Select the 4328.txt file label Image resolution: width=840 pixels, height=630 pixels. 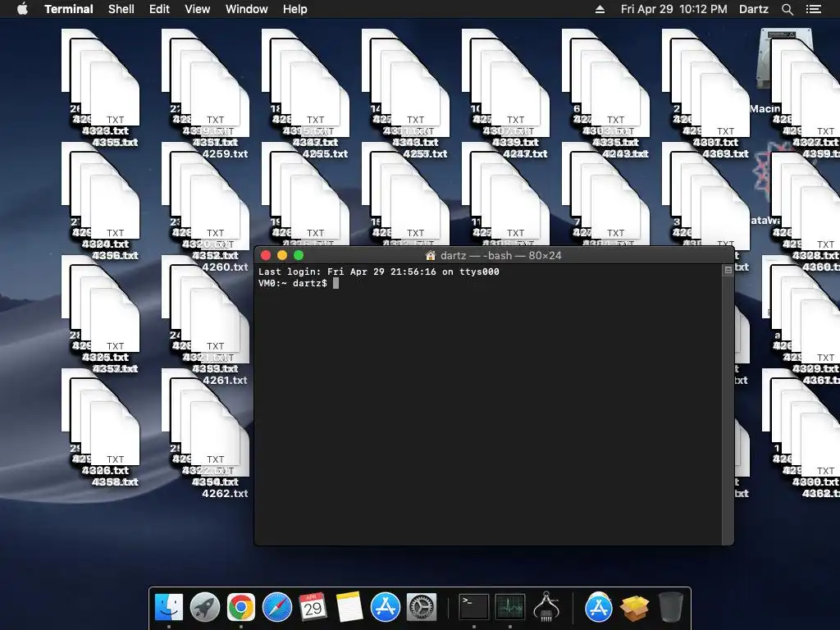816,256
